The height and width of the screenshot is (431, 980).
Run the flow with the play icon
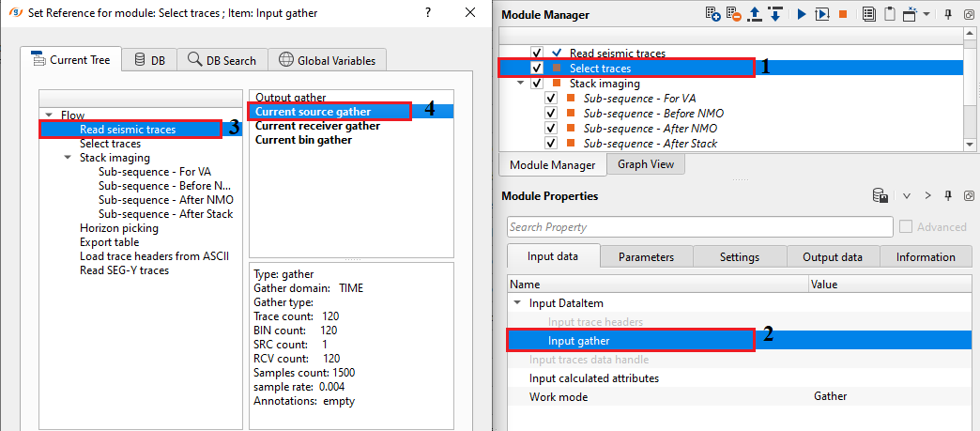coord(801,15)
